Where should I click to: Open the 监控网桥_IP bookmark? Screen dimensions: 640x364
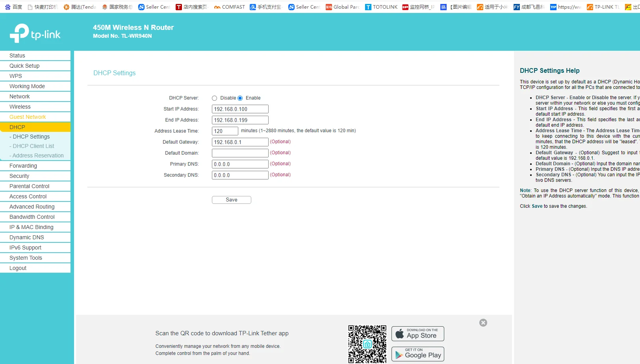[419, 7]
